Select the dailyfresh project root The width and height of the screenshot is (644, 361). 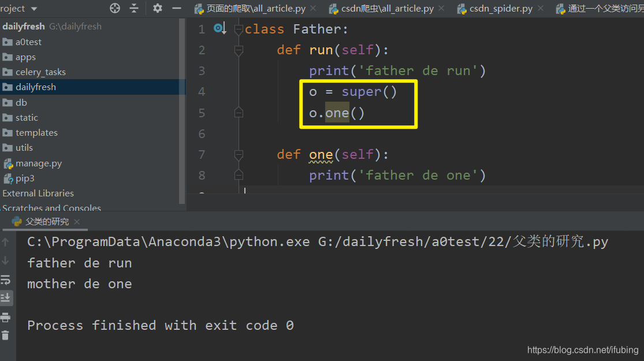click(x=52, y=27)
